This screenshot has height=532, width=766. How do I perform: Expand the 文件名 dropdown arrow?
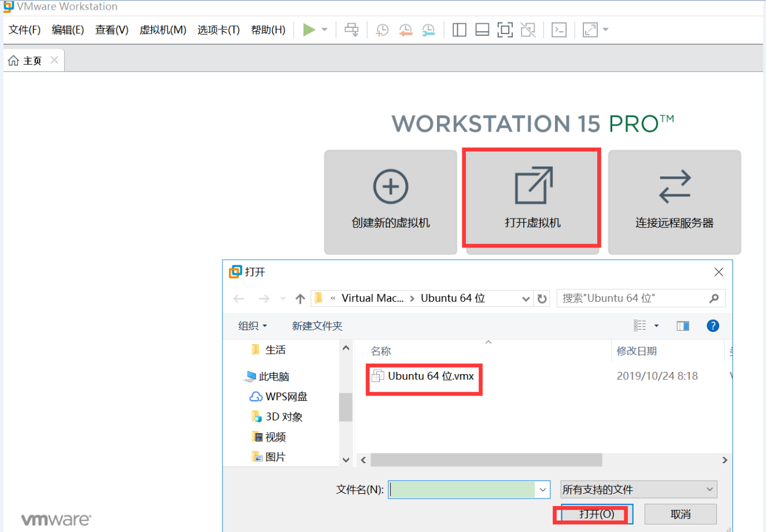point(543,490)
